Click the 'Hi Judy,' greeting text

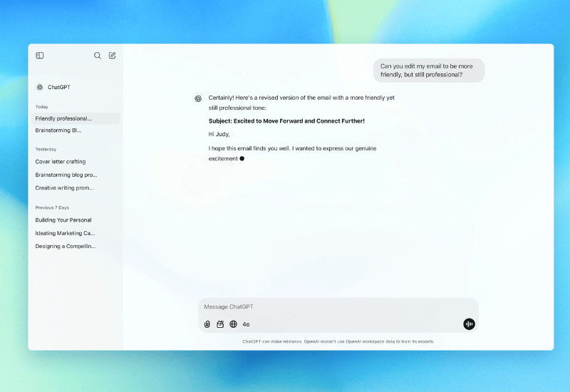point(219,134)
